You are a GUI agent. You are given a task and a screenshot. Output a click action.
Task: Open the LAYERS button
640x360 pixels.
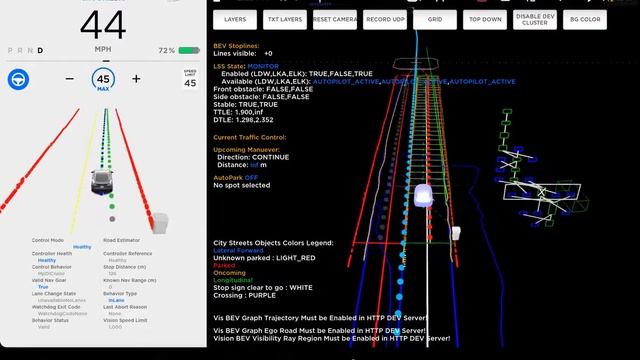tap(235, 19)
